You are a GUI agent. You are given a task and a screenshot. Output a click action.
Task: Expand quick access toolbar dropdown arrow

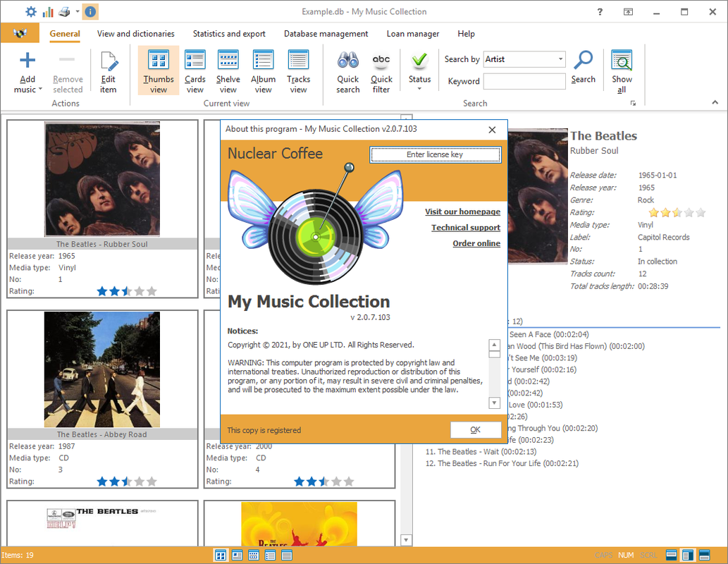pyautogui.click(x=78, y=11)
